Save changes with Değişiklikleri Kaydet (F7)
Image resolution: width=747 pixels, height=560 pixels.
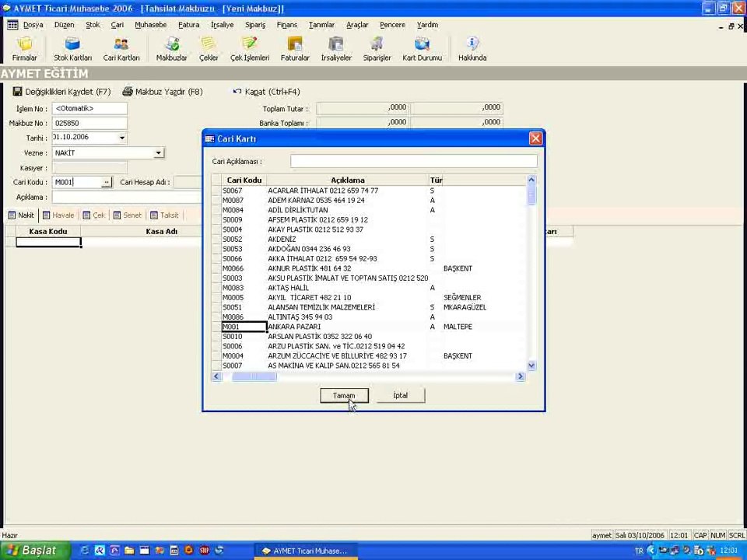[61, 92]
